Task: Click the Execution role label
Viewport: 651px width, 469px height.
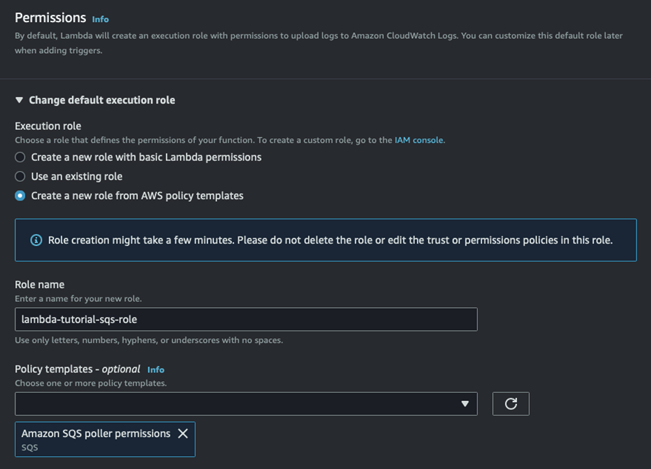Action: [48, 126]
